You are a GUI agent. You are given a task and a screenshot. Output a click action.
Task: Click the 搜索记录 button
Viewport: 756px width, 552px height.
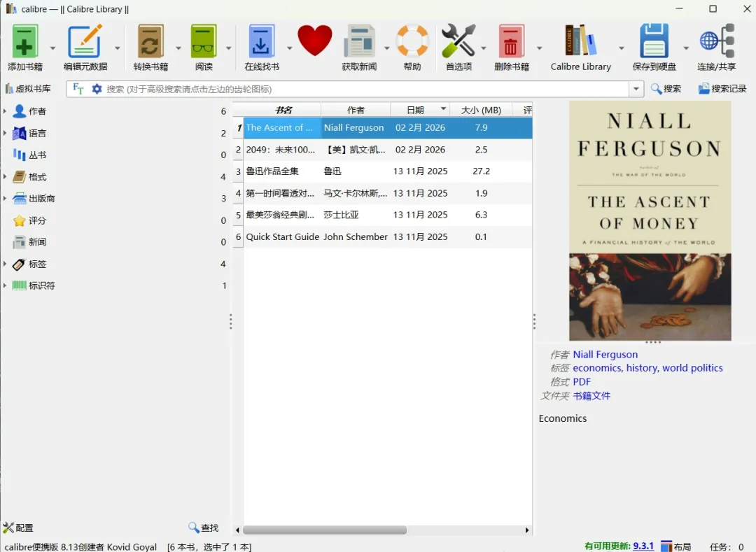722,89
